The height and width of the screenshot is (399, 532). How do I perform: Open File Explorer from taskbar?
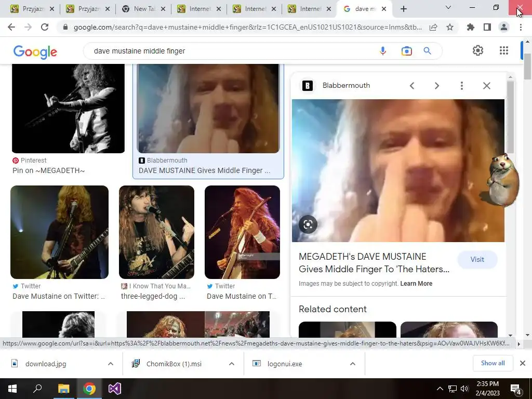click(63, 389)
